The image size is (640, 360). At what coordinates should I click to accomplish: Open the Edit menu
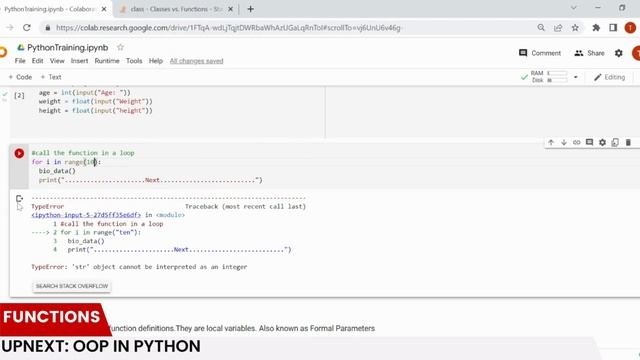click(38, 61)
